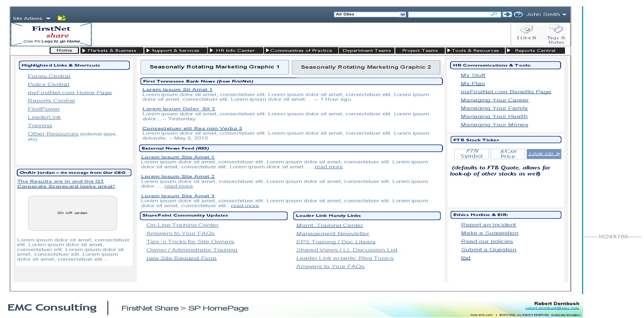Screen dimensions: 644x318
Task: Open EPS Training / Doc Library link
Action: 336,242
